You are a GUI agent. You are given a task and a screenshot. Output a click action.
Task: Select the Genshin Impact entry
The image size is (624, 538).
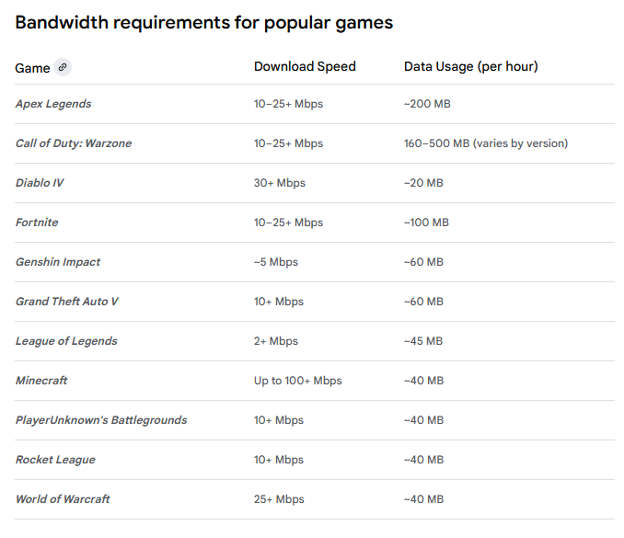pyautogui.click(x=58, y=262)
